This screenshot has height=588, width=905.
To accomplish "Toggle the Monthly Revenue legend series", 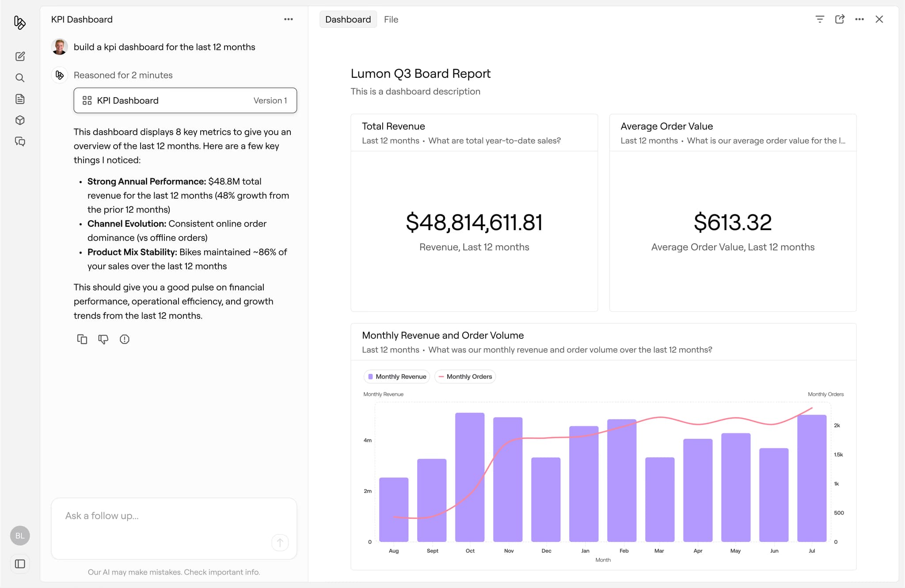I will [396, 376].
